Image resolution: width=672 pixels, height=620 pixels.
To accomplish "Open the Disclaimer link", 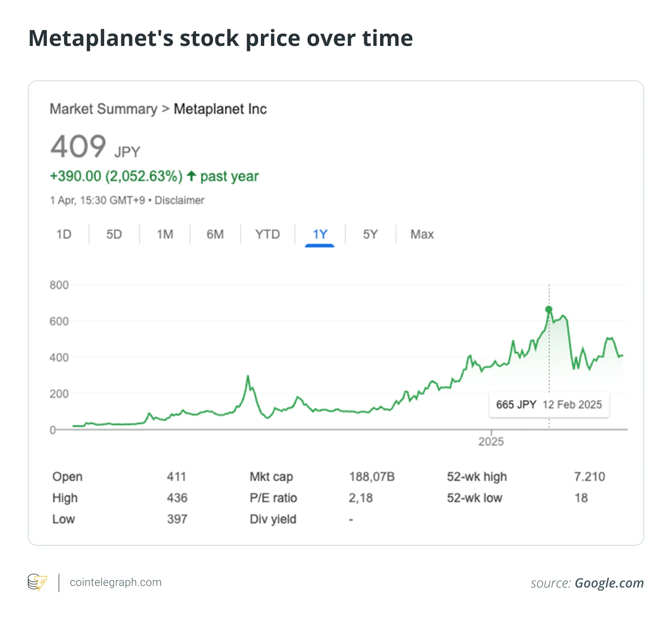I will [x=179, y=200].
